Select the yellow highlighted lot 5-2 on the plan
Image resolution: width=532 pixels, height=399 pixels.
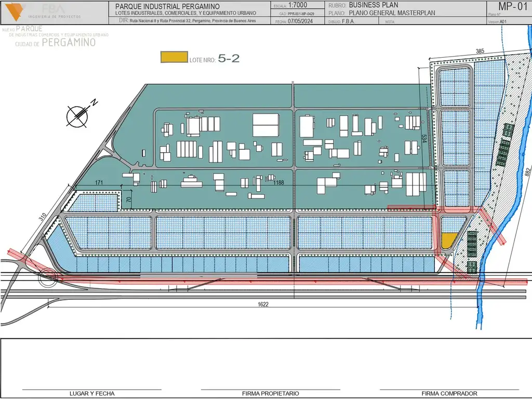pyautogui.click(x=449, y=240)
